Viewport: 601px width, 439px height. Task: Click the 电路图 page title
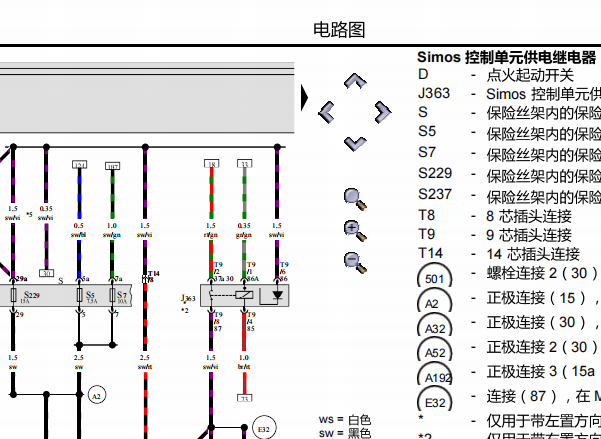[x=339, y=30]
